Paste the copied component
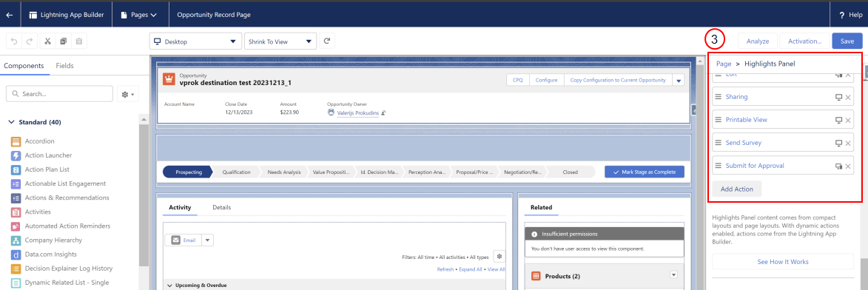868x290 pixels. coord(78,41)
